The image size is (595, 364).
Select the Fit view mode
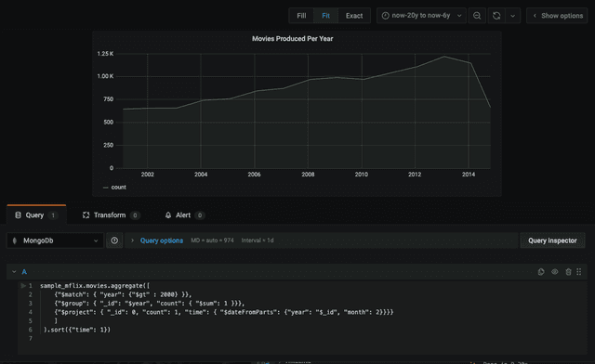[x=325, y=16]
